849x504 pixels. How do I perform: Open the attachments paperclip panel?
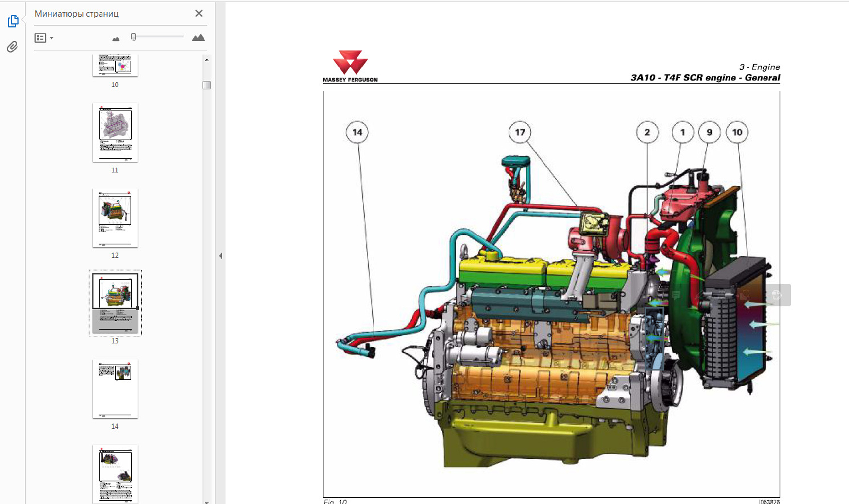pos(13,47)
